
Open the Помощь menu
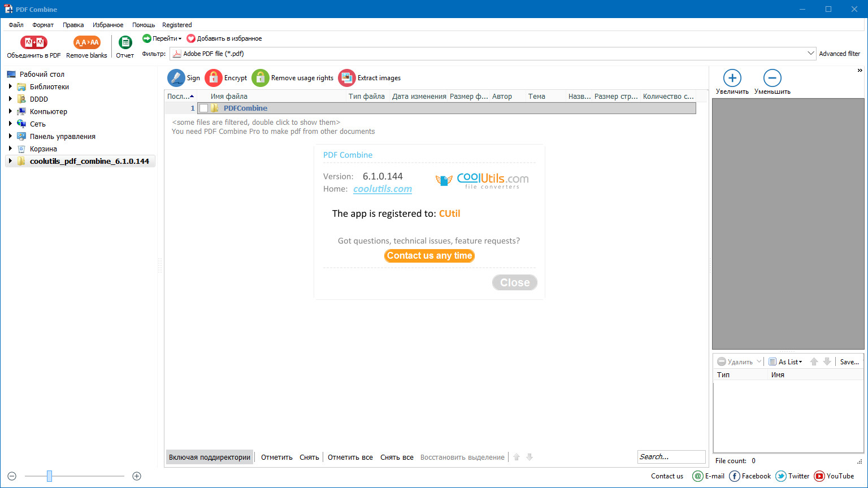coord(144,25)
